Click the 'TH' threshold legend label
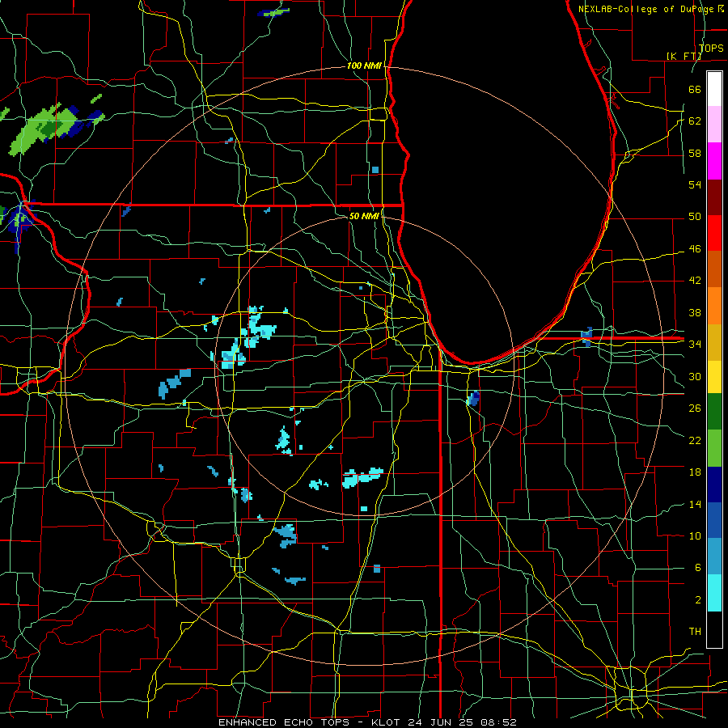Screen dimensions: 728x728 click(x=695, y=632)
